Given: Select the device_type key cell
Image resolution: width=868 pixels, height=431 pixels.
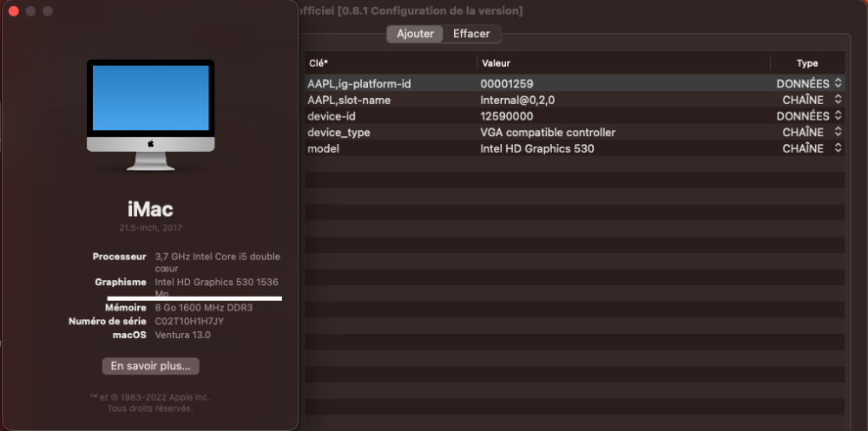Looking at the screenshot, I should (x=339, y=132).
